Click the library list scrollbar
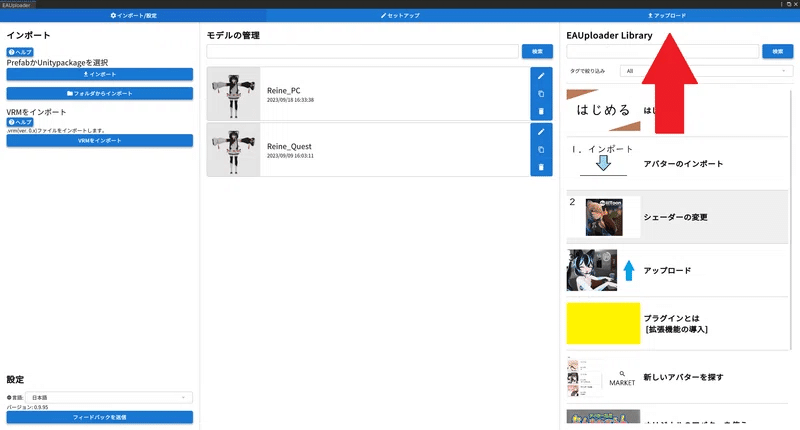 pos(791,219)
